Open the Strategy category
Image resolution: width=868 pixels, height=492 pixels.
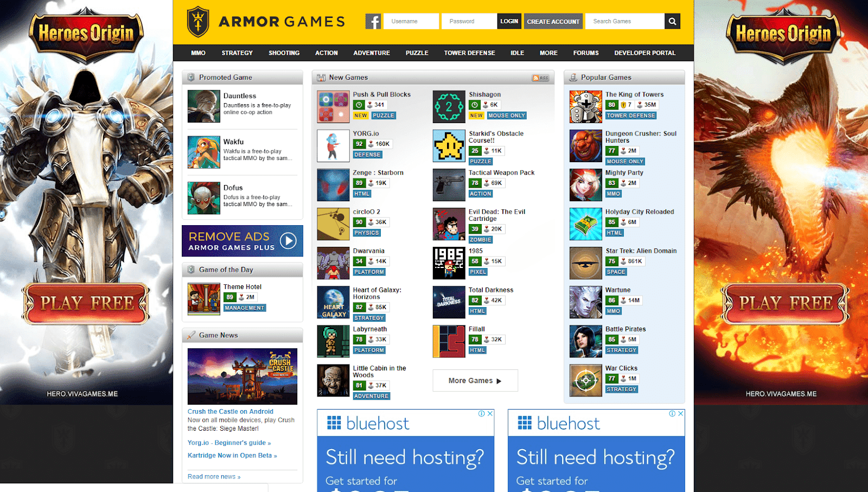point(237,53)
